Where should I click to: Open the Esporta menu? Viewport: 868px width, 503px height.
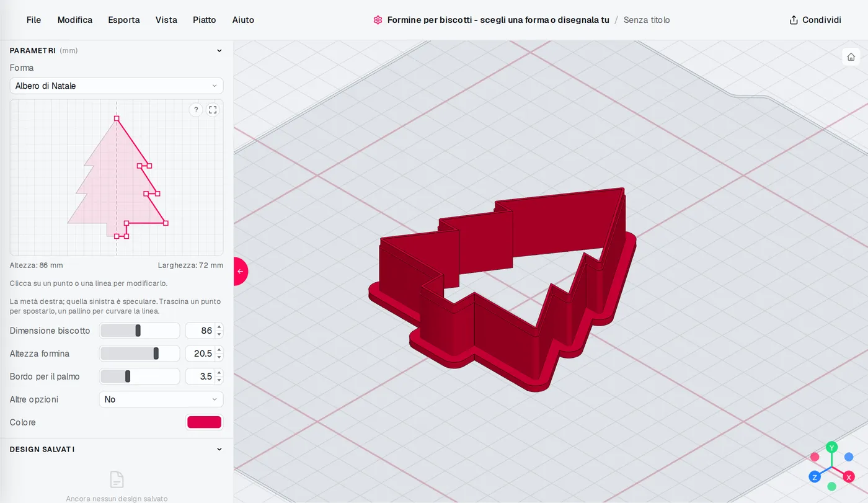point(124,20)
